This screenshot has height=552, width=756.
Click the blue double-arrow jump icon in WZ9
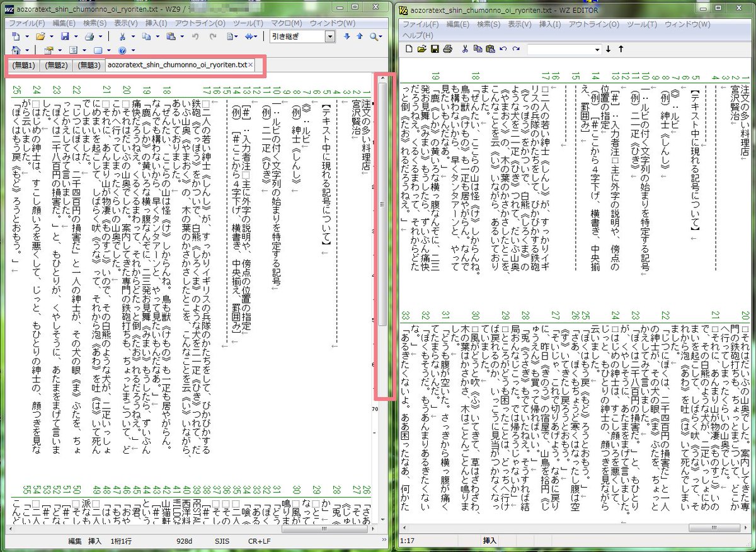(250, 36)
